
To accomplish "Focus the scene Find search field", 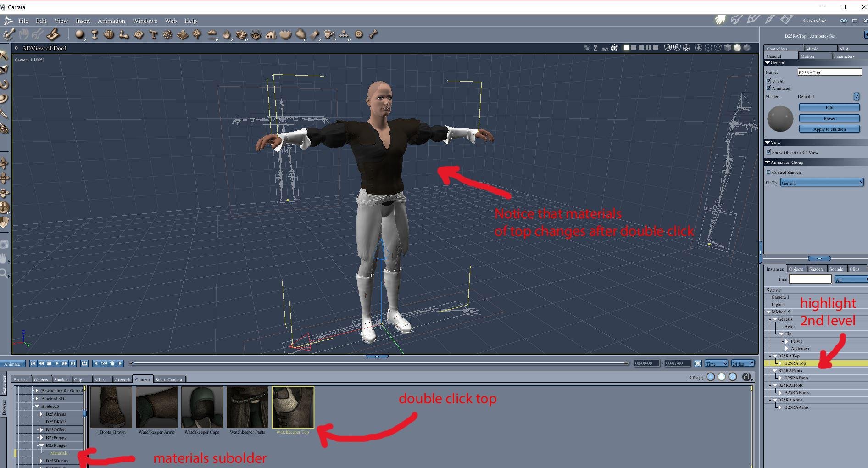I will click(x=810, y=279).
